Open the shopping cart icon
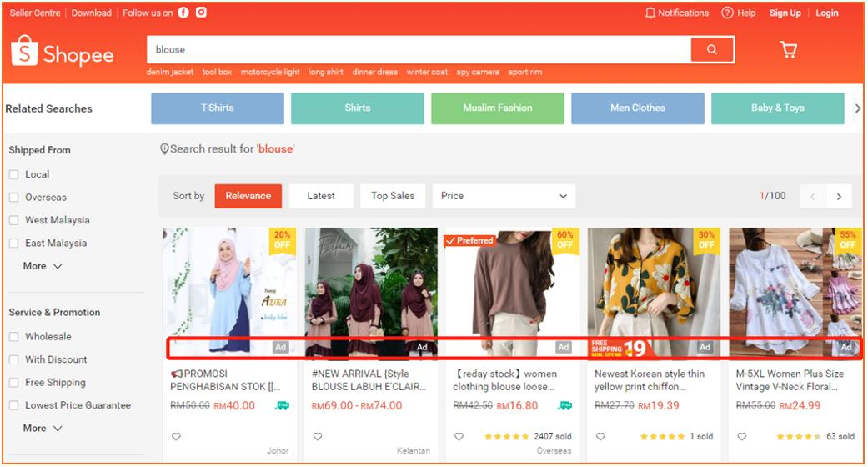 click(x=788, y=50)
